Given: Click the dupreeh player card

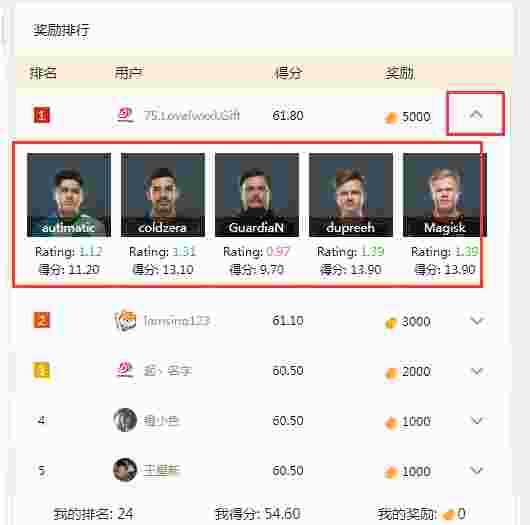Looking at the screenshot, I should point(351,195).
